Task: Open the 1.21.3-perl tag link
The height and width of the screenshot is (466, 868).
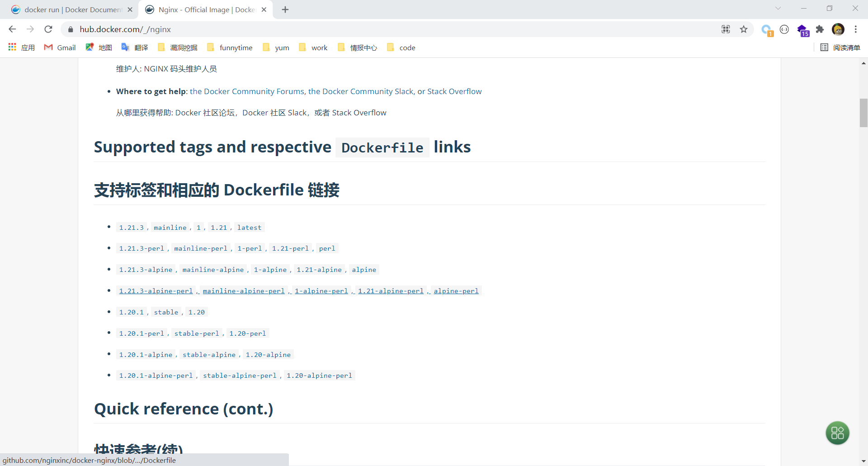Action: pos(142,248)
